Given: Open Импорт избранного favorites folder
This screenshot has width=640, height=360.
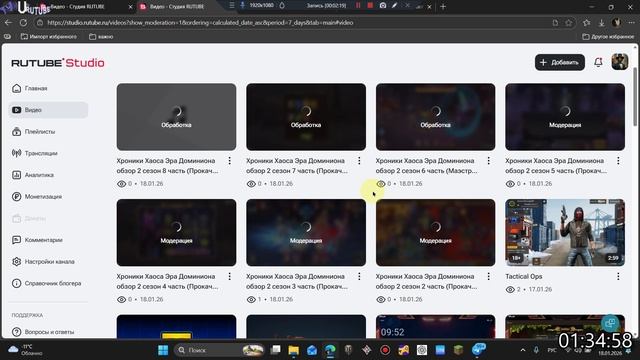Looking at the screenshot, I should click(49, 37).
